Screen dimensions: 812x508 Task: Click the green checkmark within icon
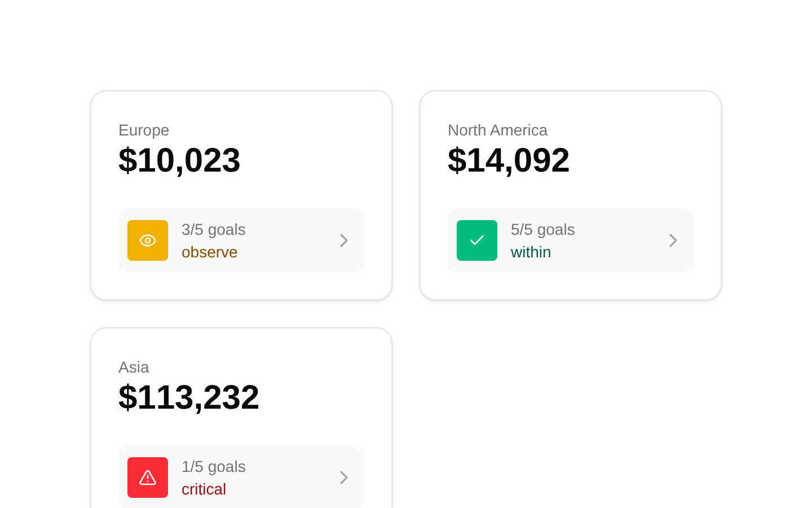477,240
